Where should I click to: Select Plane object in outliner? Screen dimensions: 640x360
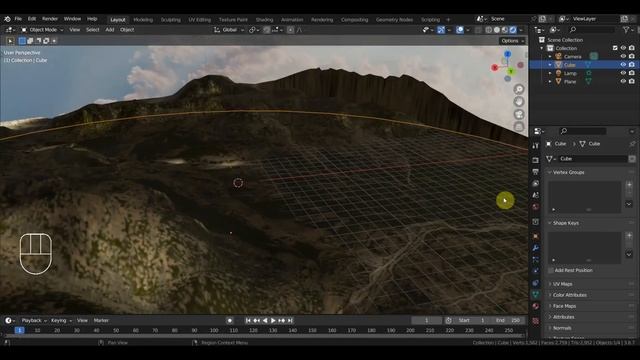570,82
